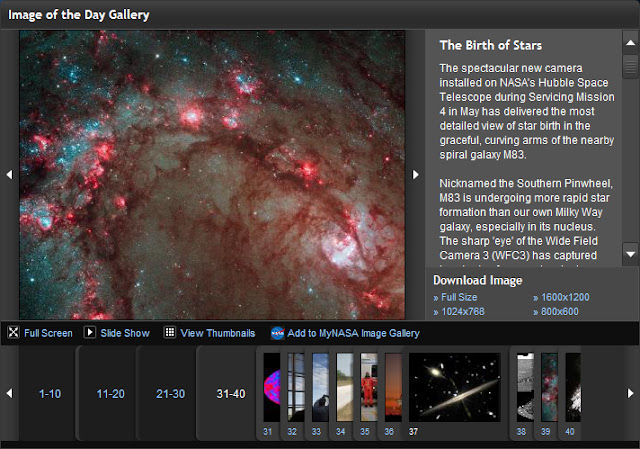640x449 pixels.
Task: Start the Slide Show link
Action: [x=125, y=333]
